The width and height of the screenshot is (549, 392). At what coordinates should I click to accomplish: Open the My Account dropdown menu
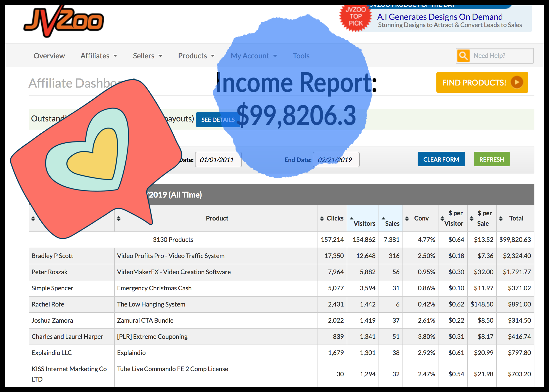254,56
